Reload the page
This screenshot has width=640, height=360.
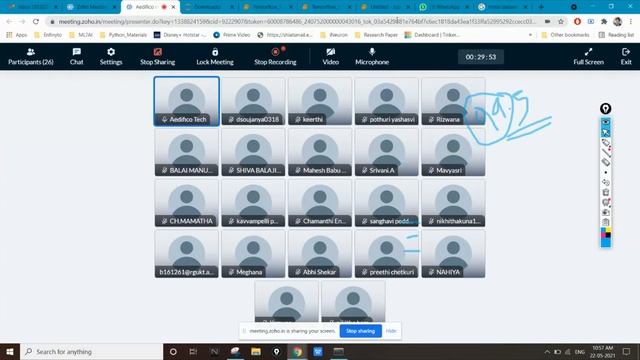[x=36, y=21]
